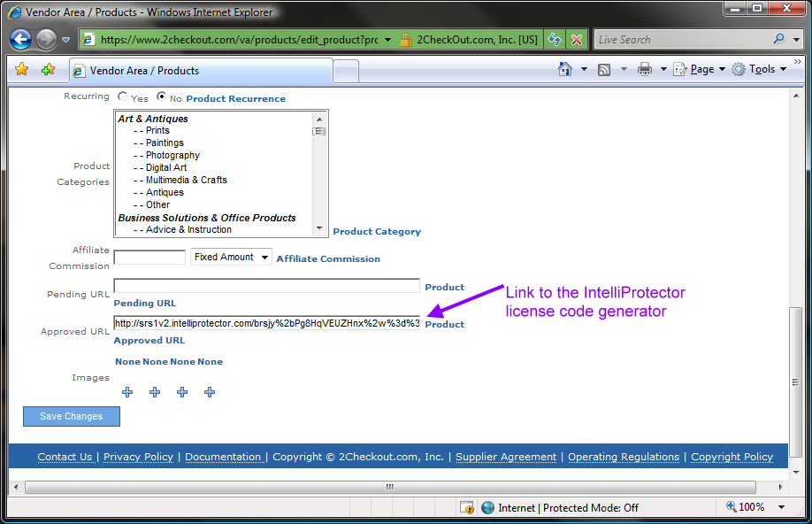The width and height of the screenshot is (812, 524).
Task: Open the Fixed Amount dropdown
Action: coord(231,257)
